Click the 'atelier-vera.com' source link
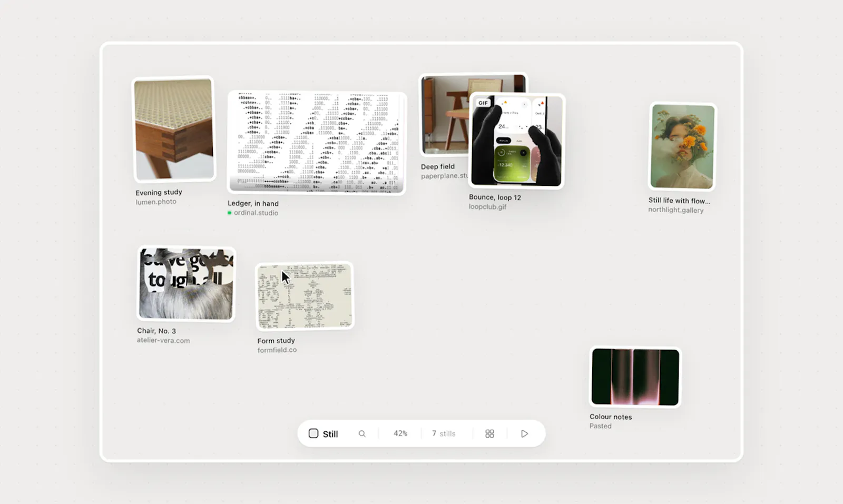This screenshot has height=504, width=843. [x=163, y=340]
